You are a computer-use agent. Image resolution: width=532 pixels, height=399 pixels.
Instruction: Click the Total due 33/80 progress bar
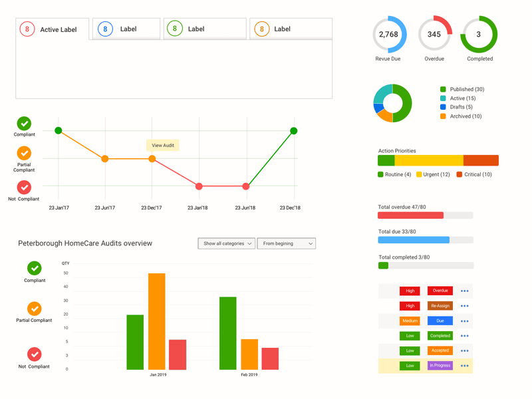click(426, 240)
